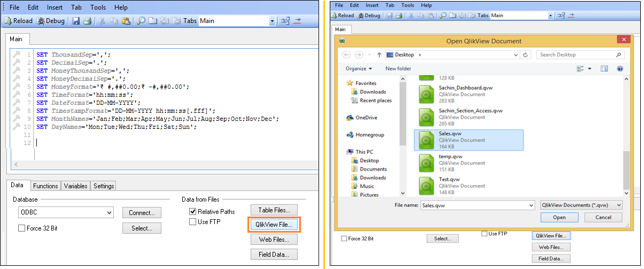Open the Insert menu in left script editor

[54, 7]
